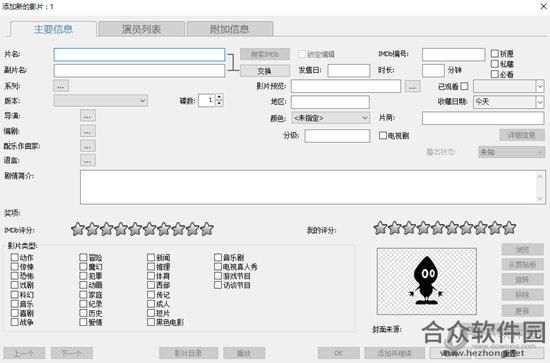Focus the IMDb编号 input field
The width and height of the screenshot is (550, 363).
click(454, 54)
